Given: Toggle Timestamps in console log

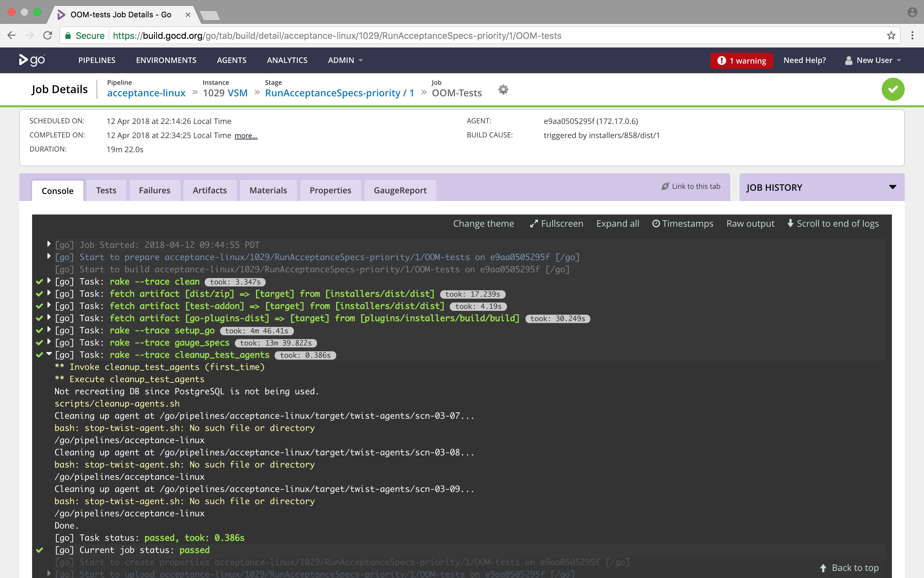Looking at the screenshot, I should coord(683,223).
